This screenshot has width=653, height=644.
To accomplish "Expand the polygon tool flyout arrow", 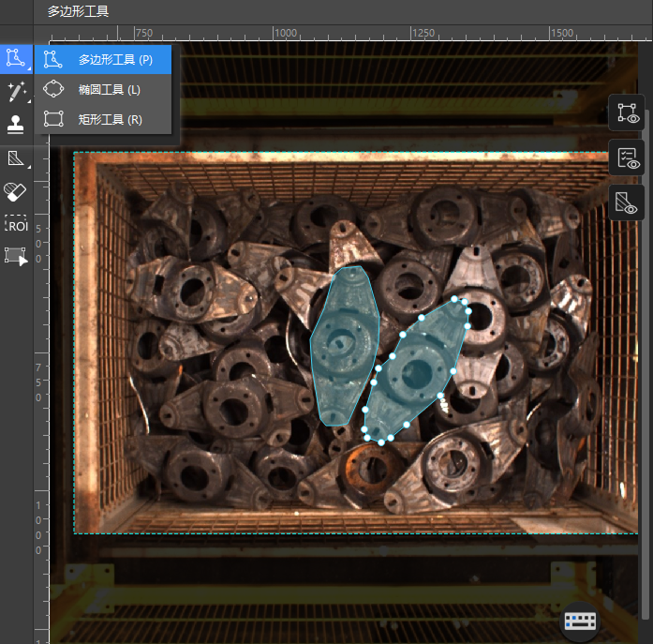I will 29,69.
